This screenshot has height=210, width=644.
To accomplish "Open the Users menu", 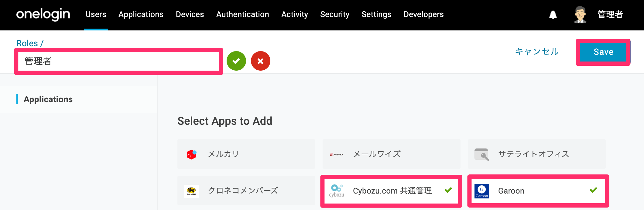I will tap(96, 14).
